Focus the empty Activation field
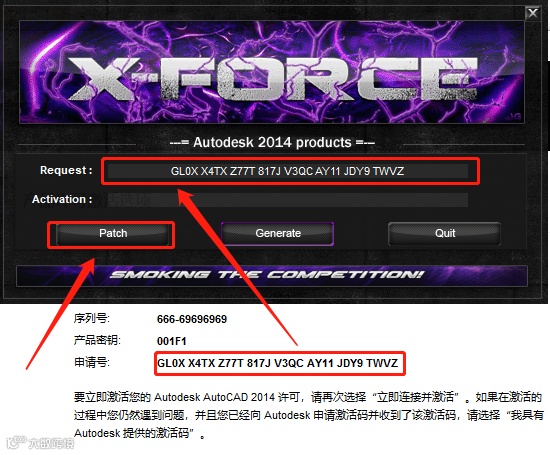Screen dimensions: 550x455 (288, 200)
